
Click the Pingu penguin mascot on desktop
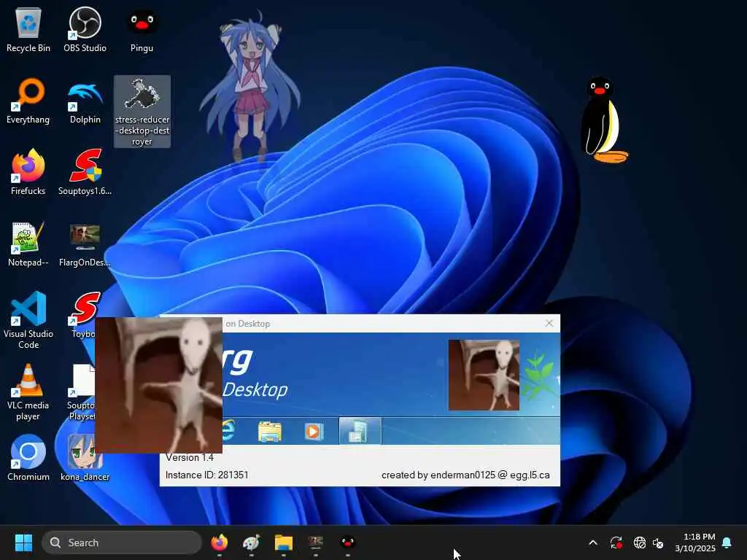click(x=603, y=120)
